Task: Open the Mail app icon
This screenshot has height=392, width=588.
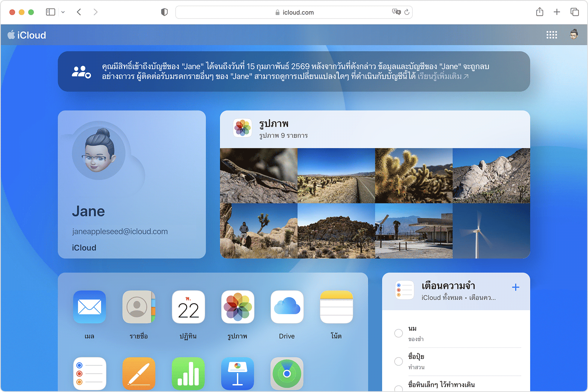Action: pyautogui.click(x=89, y=307)
